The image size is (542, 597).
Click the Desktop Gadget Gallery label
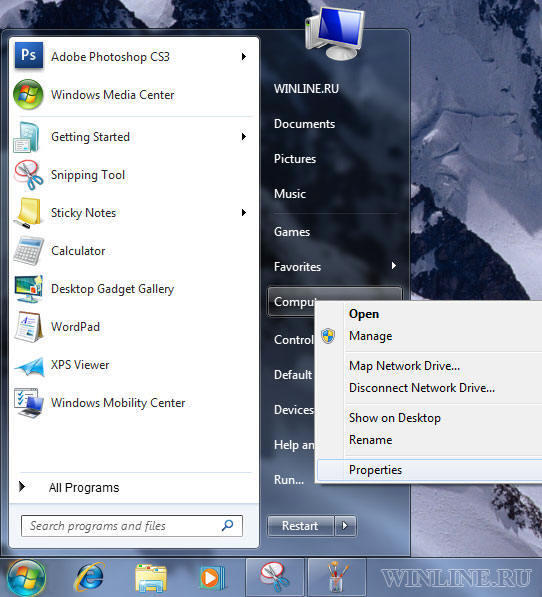tap(113, 289)
